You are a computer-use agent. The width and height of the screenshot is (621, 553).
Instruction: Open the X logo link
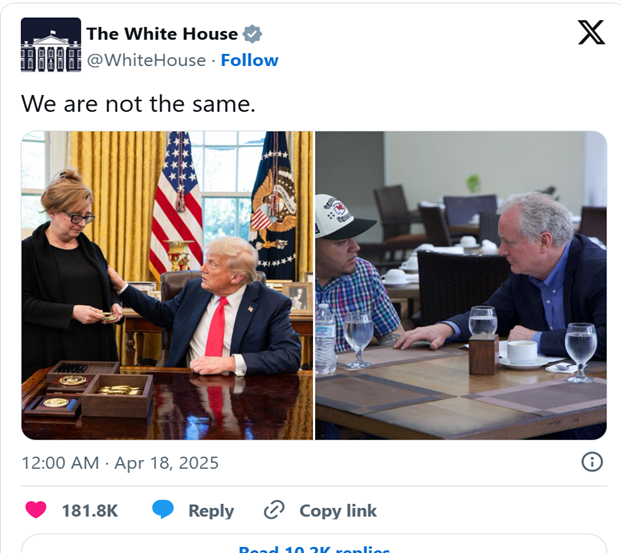tap(591, 32)
